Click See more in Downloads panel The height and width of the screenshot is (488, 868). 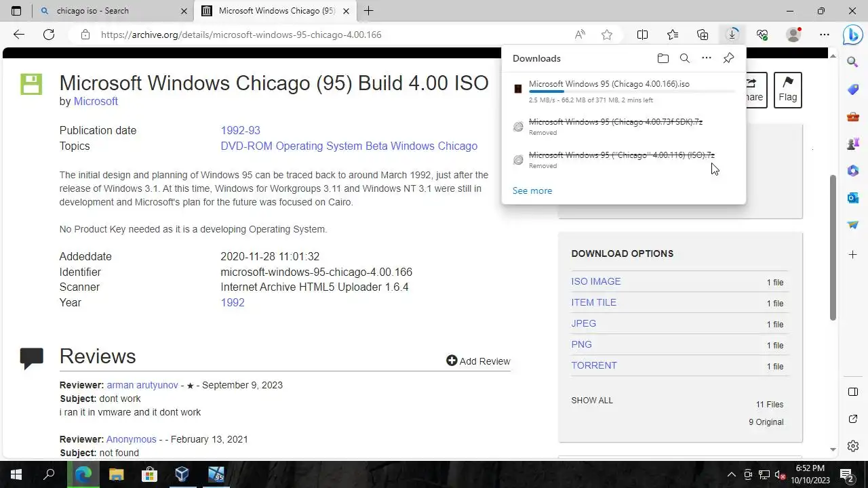(x=532, y=190)
